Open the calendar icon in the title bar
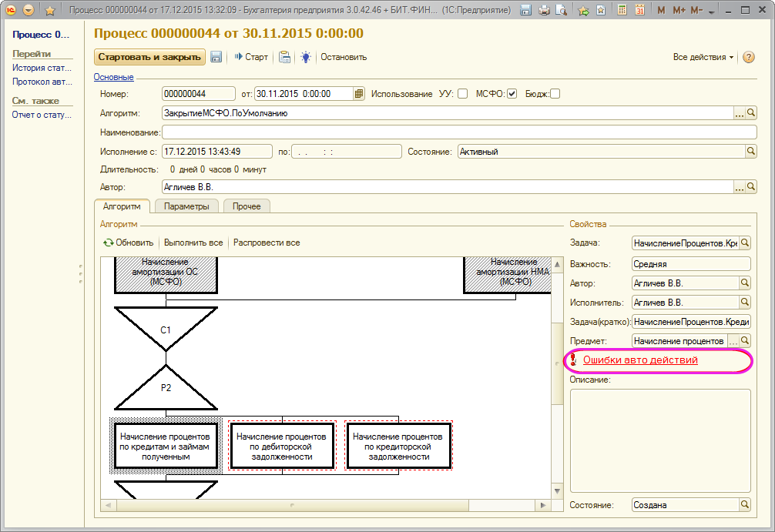The image size is (775, 532). 640,10
